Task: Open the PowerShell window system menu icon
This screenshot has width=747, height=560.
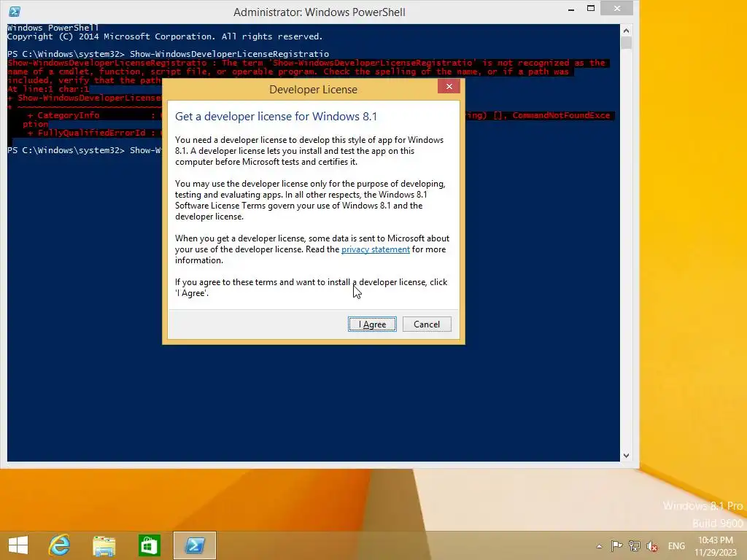Action: (15, 12)
